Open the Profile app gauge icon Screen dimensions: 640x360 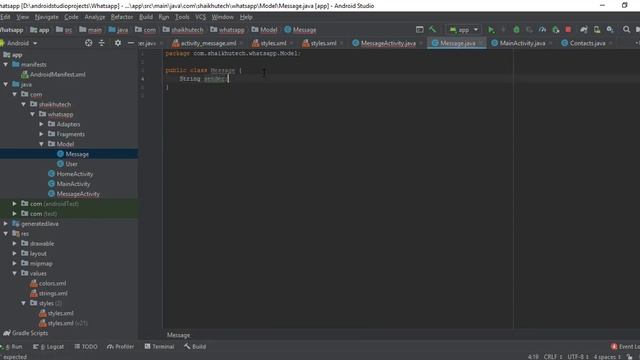542,29
